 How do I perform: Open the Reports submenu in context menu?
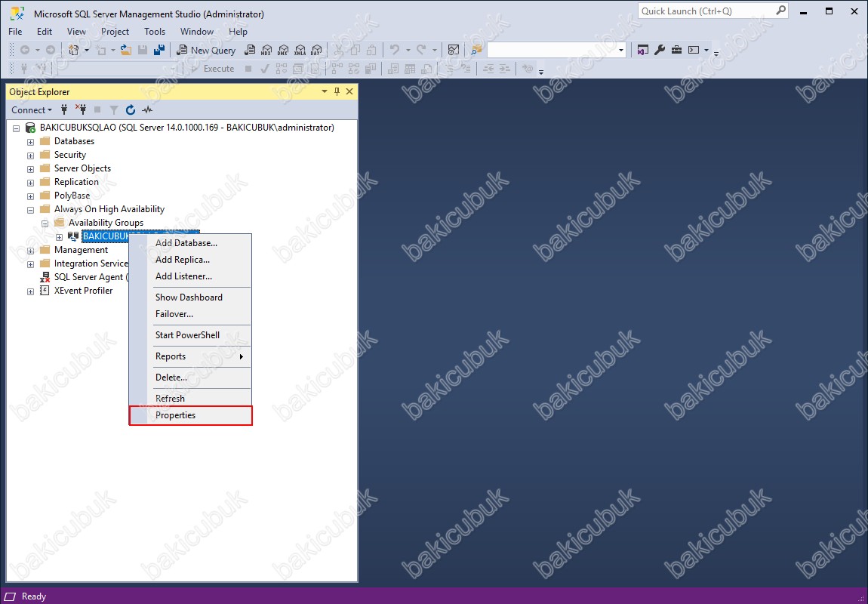pyautogui.click(x=190, y=356)
